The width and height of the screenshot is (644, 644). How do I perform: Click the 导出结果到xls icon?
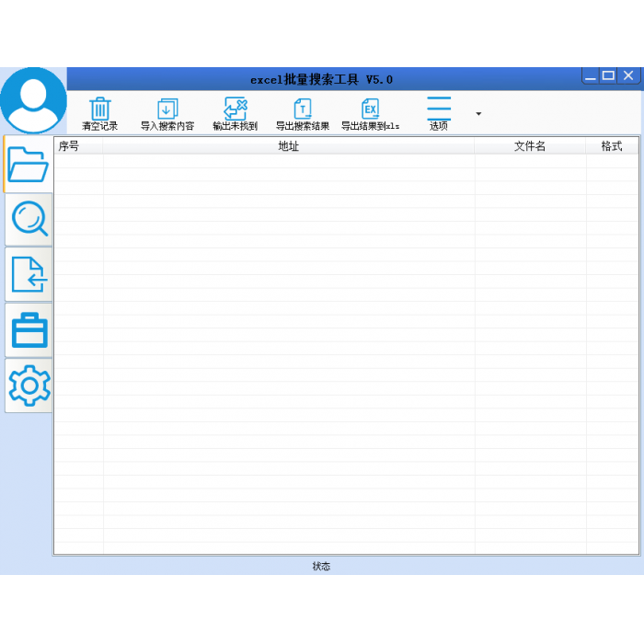pyautogui.click(x=370, y=109)
